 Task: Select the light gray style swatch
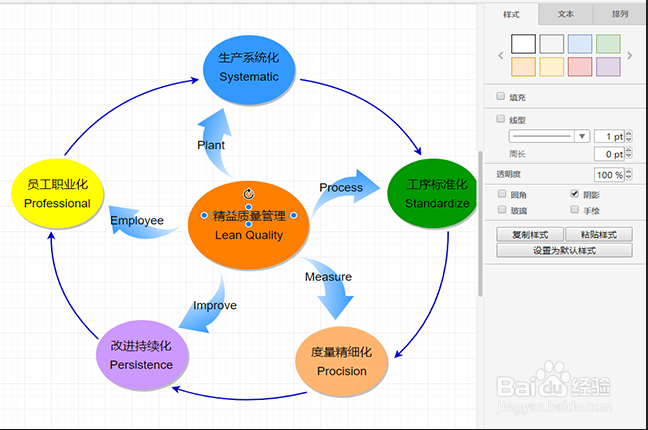[552, 44]
